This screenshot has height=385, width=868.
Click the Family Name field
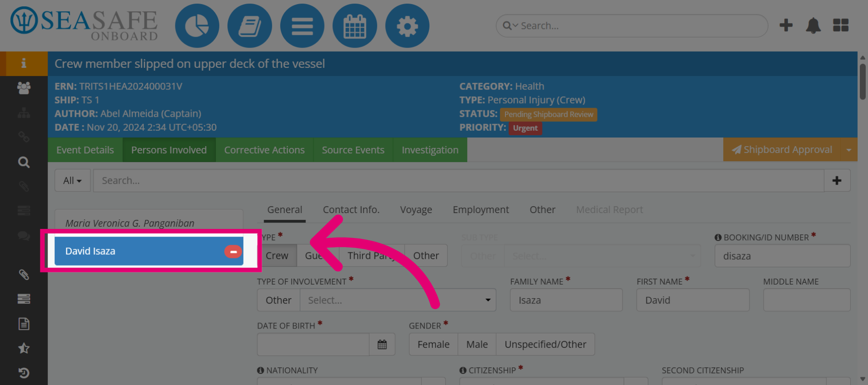pos(566,300)
